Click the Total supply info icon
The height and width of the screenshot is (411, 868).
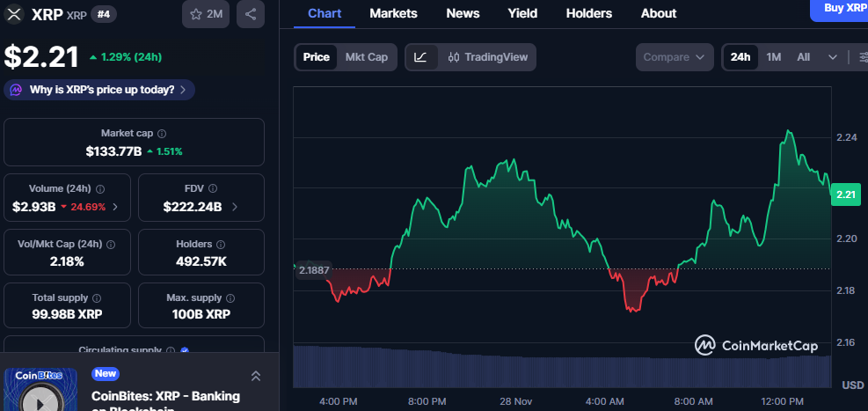pos(96,298)
